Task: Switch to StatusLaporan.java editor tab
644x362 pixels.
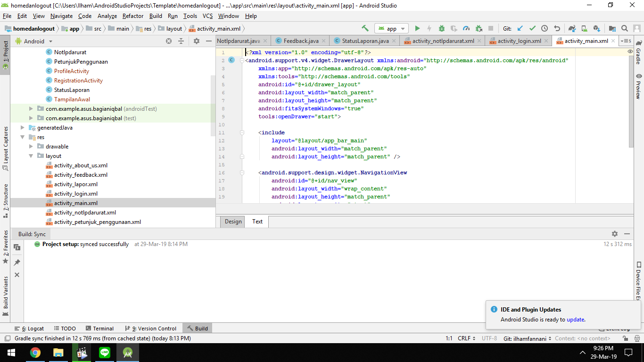Action: (365, 41)
